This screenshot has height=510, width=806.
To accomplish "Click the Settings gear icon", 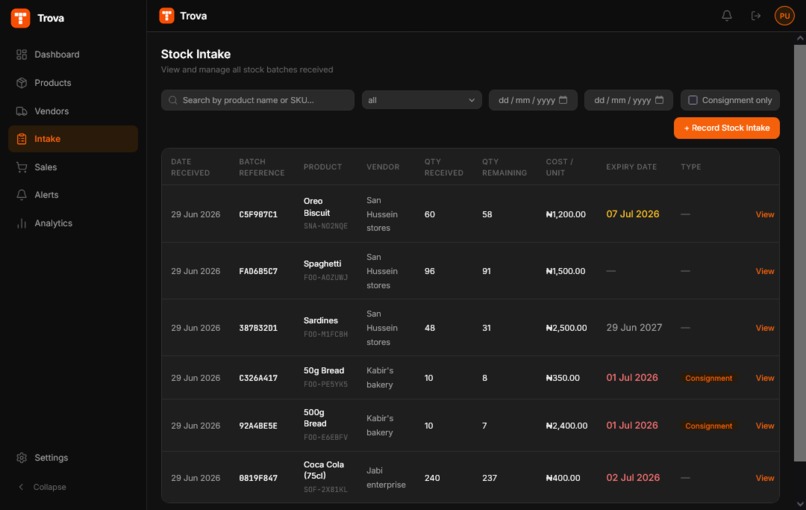I will pyautogui.click(x=22, y=458).
